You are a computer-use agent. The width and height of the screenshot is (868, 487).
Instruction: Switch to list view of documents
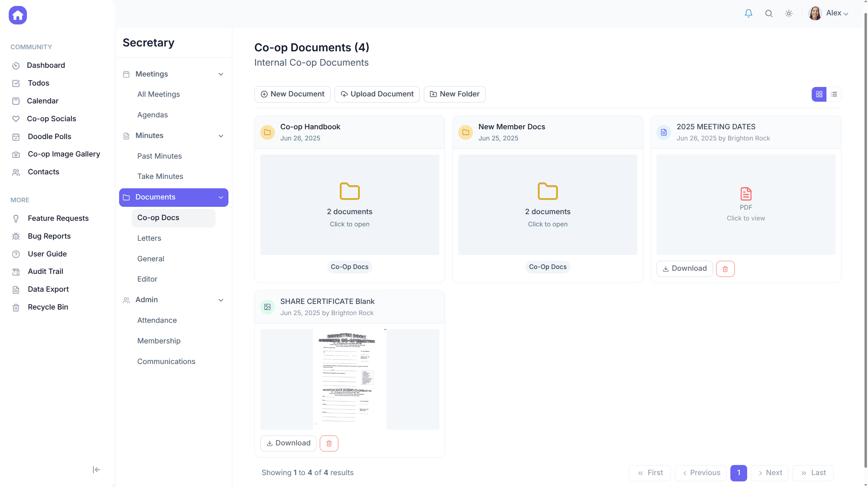834,94
